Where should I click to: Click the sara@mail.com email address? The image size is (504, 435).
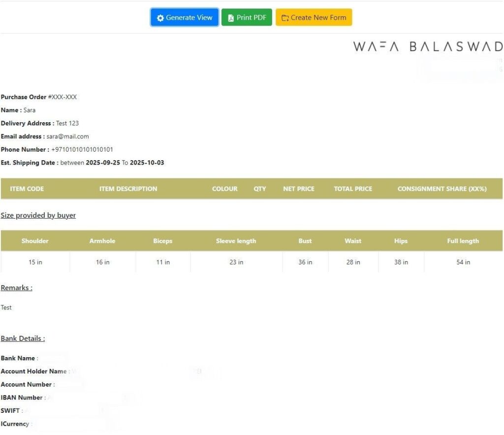[x=67, y=136]
